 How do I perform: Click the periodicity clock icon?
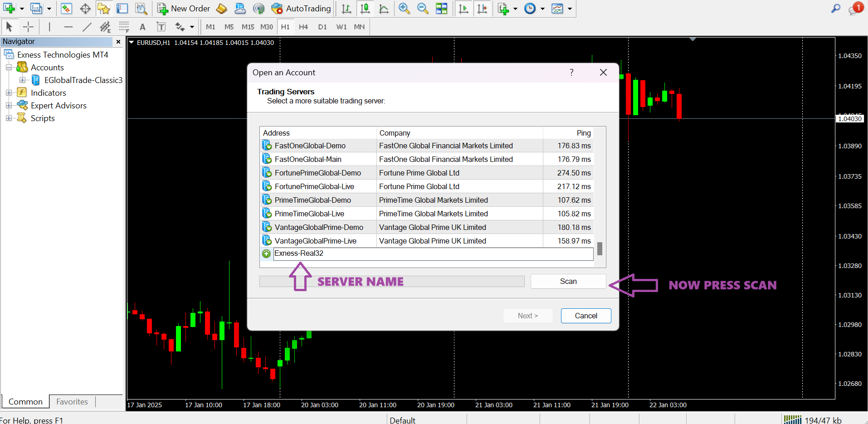click(x=530, y=8)
